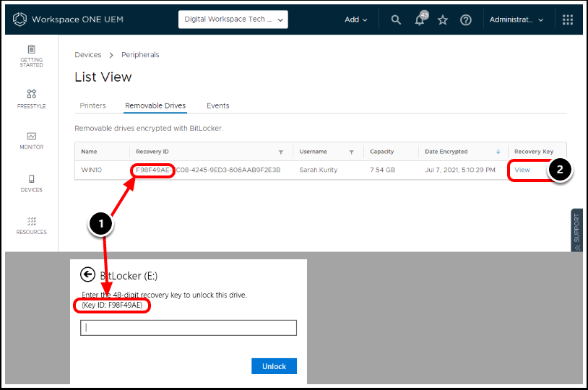Expand the Add menu
588x390 pixels.
coord(355,19)
